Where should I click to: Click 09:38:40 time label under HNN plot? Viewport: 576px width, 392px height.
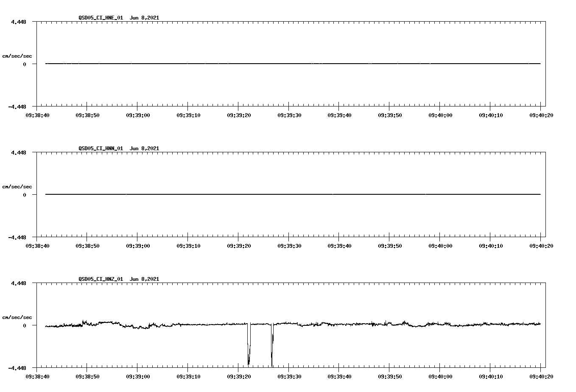coord(37,246)
